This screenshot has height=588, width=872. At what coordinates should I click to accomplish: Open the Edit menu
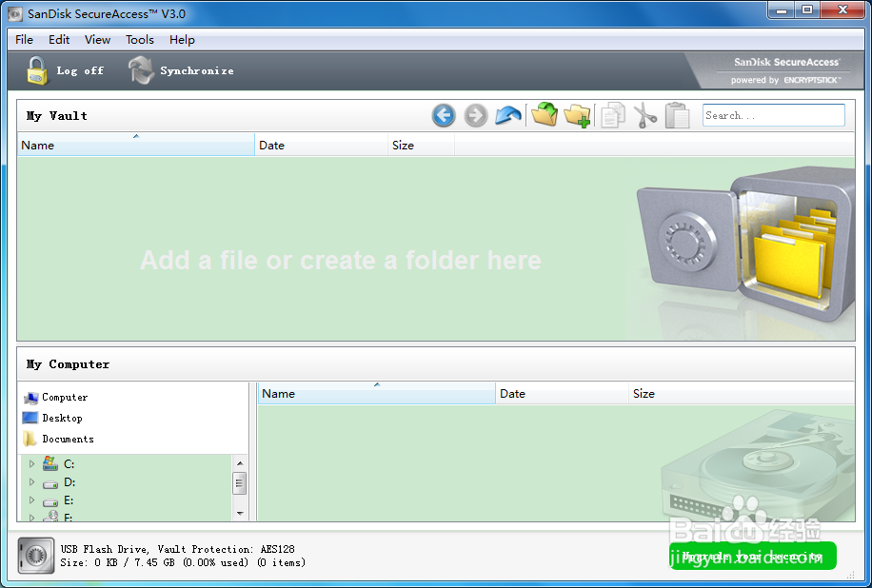point(59,39)
